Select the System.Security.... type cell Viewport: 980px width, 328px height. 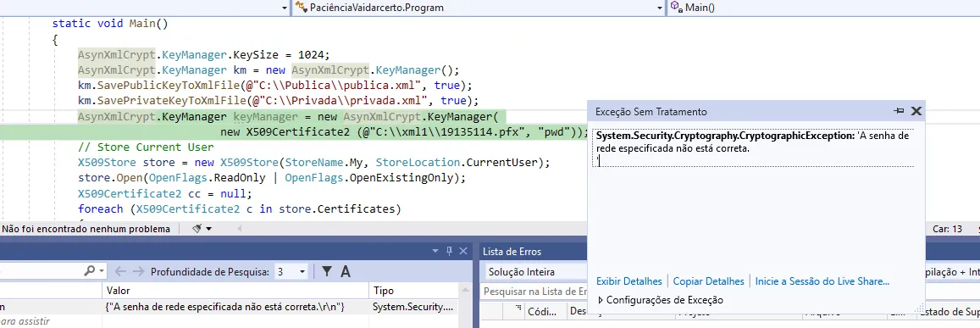pyautogui.click(x=412, y=308)
